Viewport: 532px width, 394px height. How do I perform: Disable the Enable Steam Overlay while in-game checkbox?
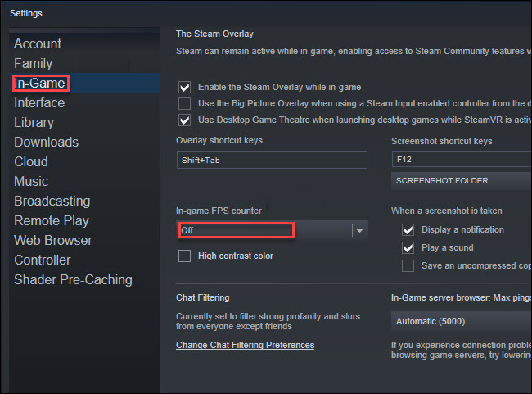coord(185,88)
